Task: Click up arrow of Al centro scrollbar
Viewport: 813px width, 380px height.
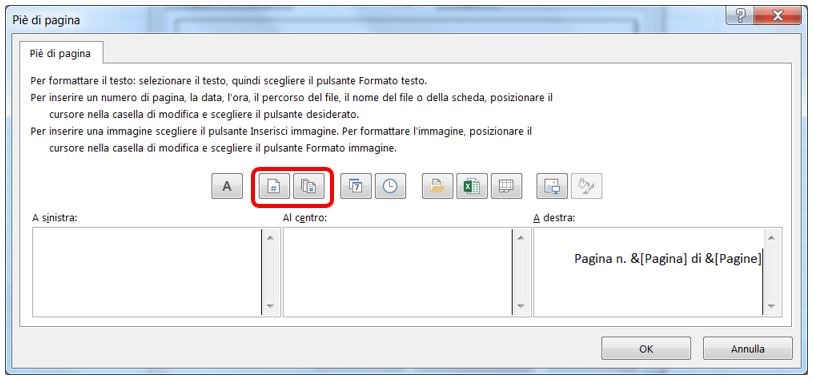Action: 521,238
